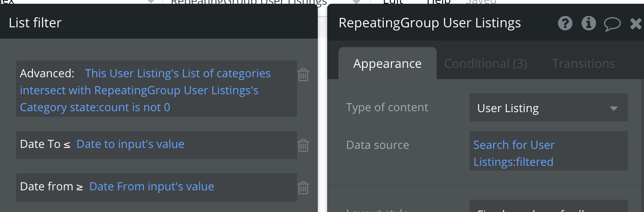Close the RepeatingGroup User Listings editor
Image resolution: width=644 pixels, height=212 pixels.
(636, 24)
